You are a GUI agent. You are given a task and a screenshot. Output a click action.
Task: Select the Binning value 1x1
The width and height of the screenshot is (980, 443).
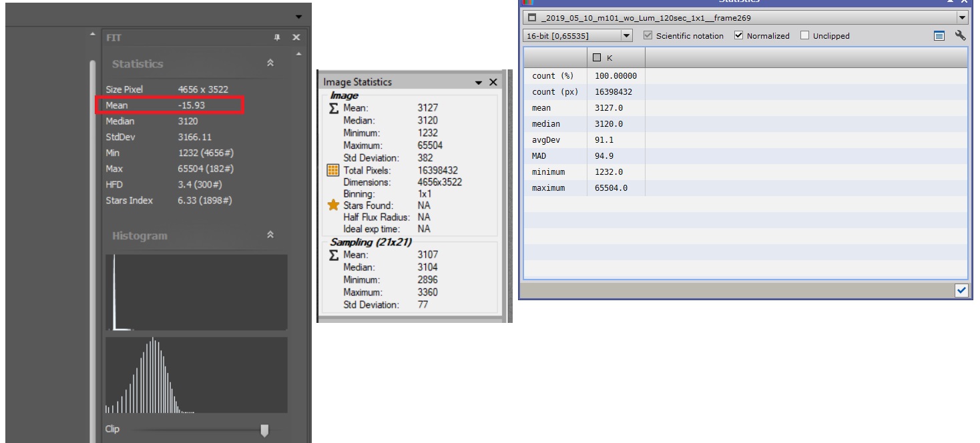tap(424, 193)
